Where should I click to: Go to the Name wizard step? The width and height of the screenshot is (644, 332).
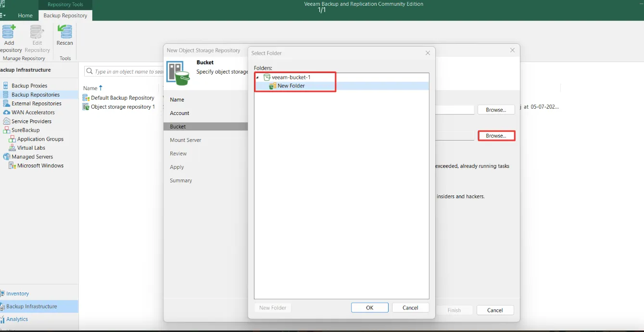[x=177, y=100]
